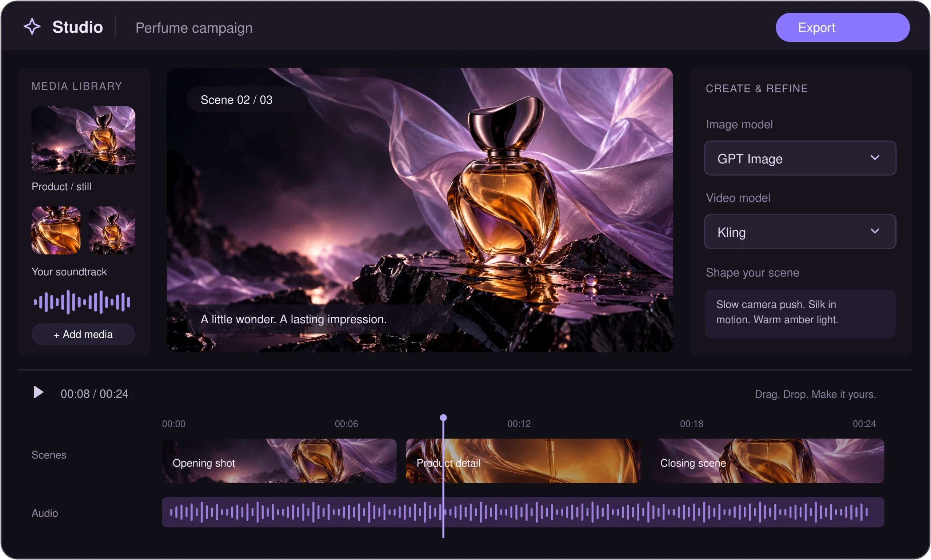Edit the Shape your scene prompt box

[x=800, y=313]
